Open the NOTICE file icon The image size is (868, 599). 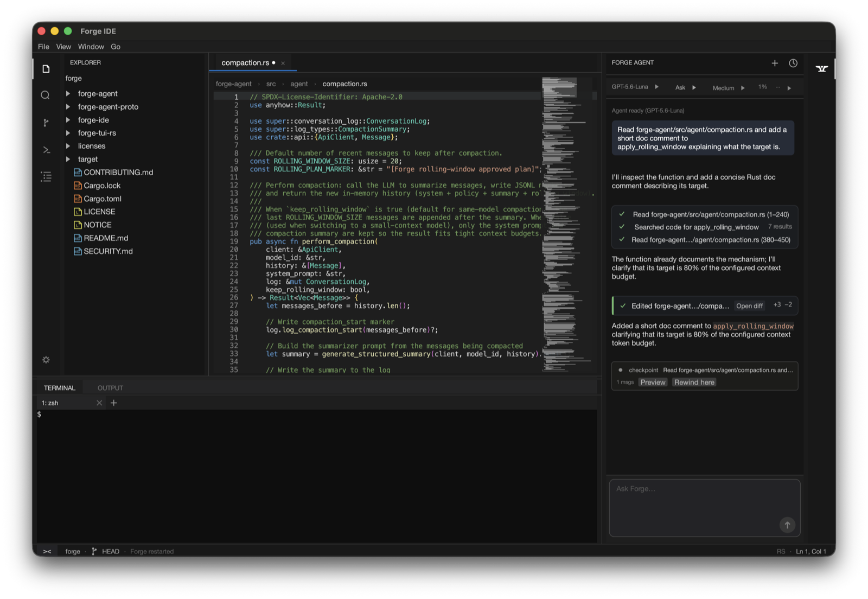coord(78,225)
